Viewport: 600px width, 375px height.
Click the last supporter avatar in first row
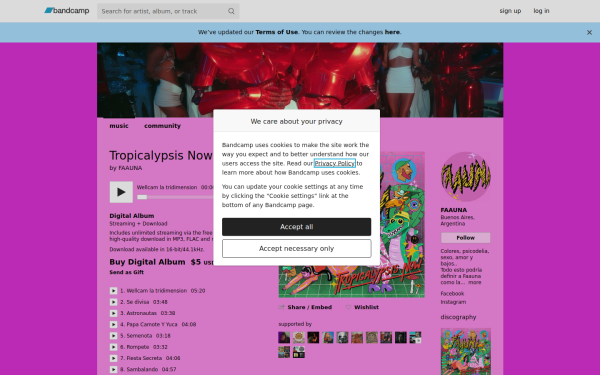coord(415,338)
